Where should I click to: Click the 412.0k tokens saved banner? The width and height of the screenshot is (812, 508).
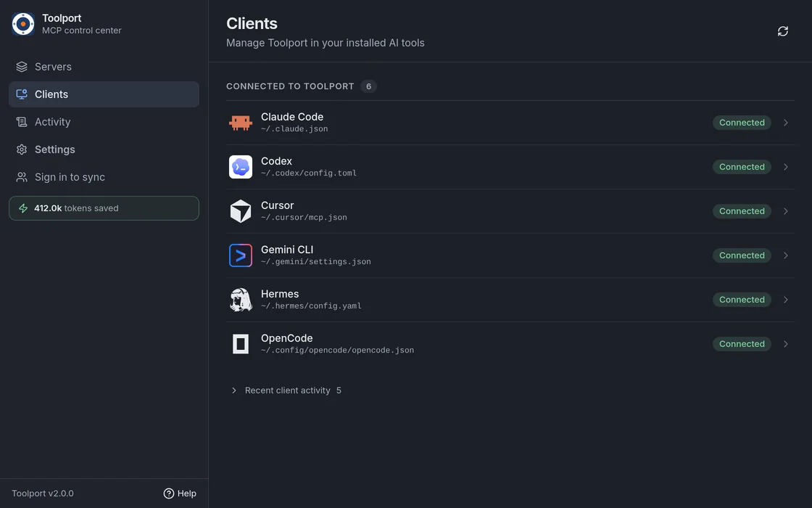104,208
